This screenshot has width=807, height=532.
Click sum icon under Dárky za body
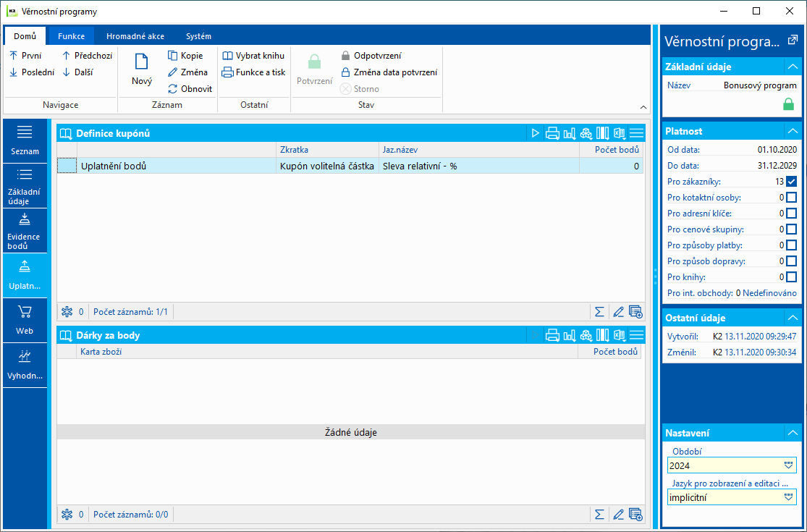599,515
